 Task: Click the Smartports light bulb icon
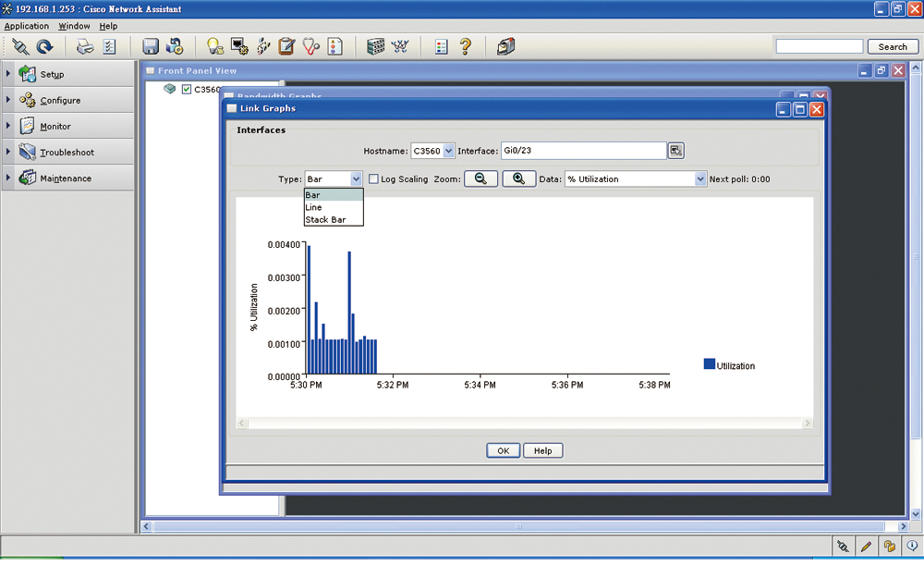pyautogui.click(x=215, y=46)
